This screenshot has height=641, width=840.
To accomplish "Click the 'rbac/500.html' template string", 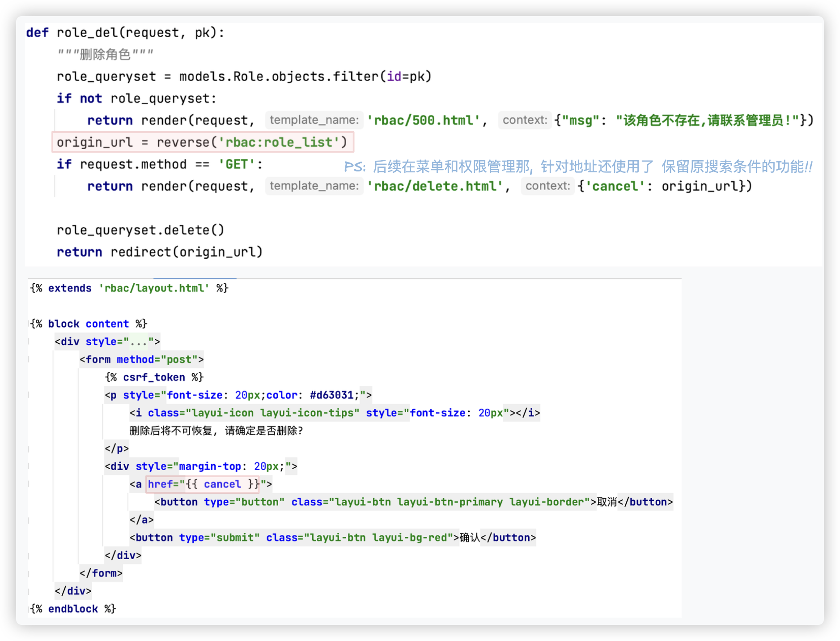I will [x=423, y=120].
